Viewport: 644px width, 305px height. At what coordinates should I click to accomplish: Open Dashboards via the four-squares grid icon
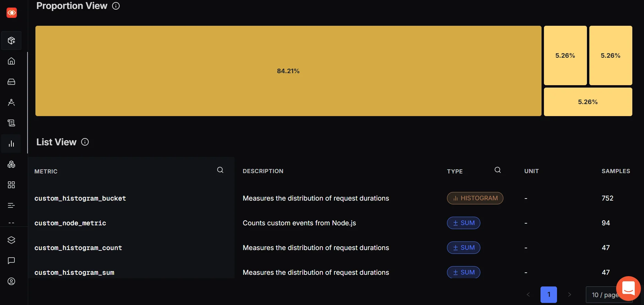(x=11, y=185)
